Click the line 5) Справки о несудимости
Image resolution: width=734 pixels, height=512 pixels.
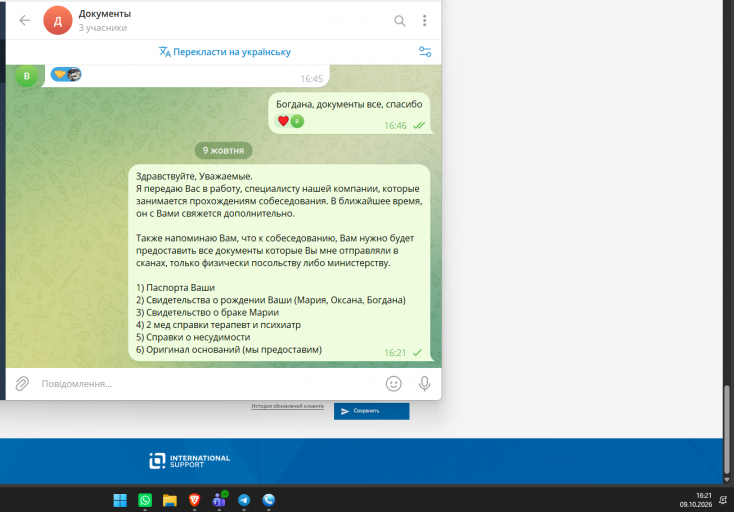[193, 337]
